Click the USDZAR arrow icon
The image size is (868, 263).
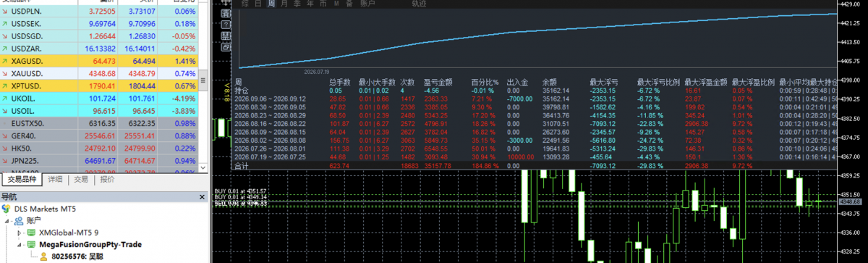pyautogui.click(x=5, y=48)
